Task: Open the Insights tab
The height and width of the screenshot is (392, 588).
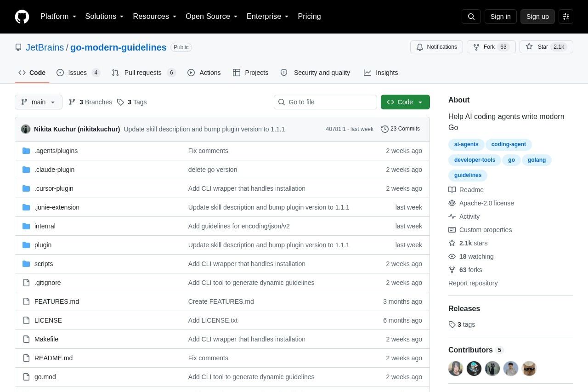Action: (381, 73)
